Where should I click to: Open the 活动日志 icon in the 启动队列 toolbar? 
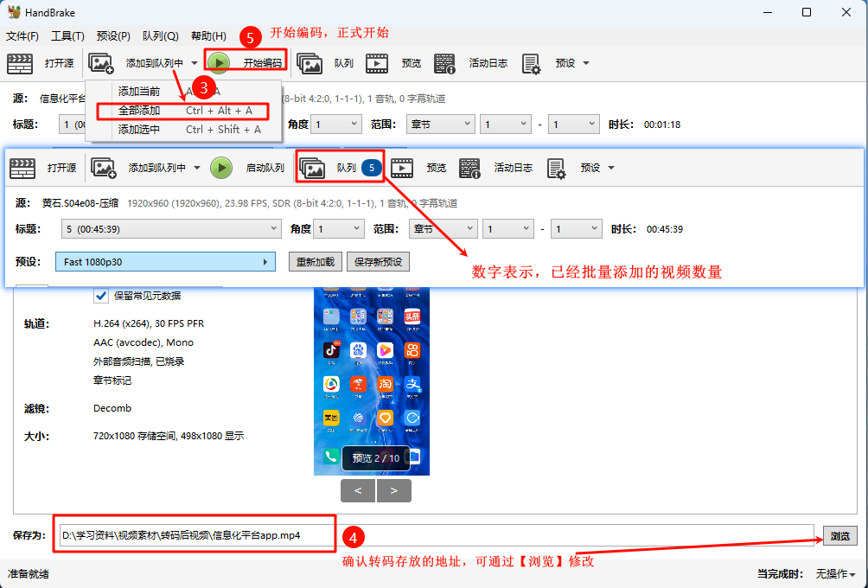(x=469, y=168)
